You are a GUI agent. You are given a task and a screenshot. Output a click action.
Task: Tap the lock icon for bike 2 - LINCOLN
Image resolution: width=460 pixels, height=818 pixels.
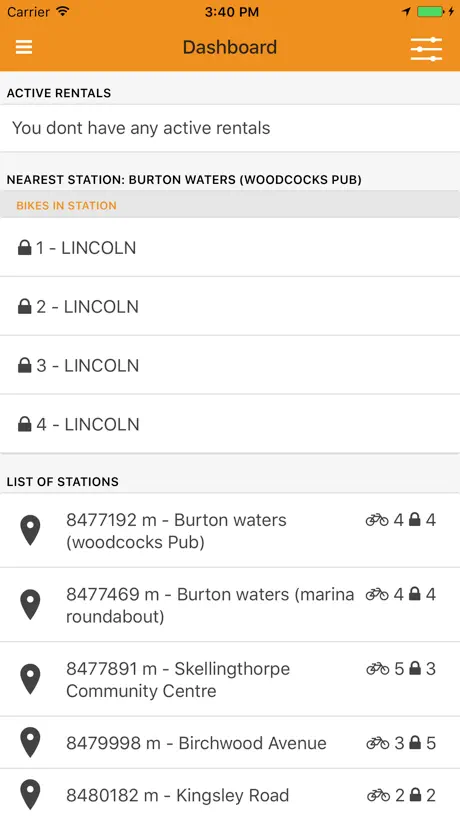point(25,306)
